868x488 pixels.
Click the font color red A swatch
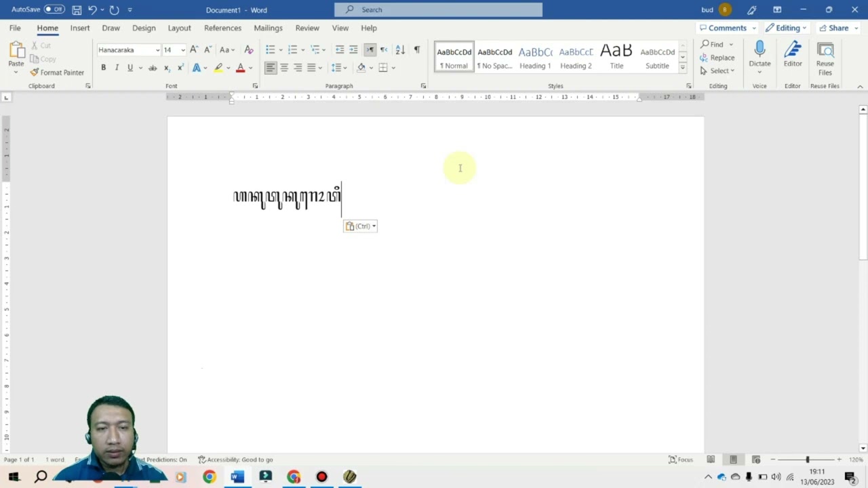pos(240,68)
